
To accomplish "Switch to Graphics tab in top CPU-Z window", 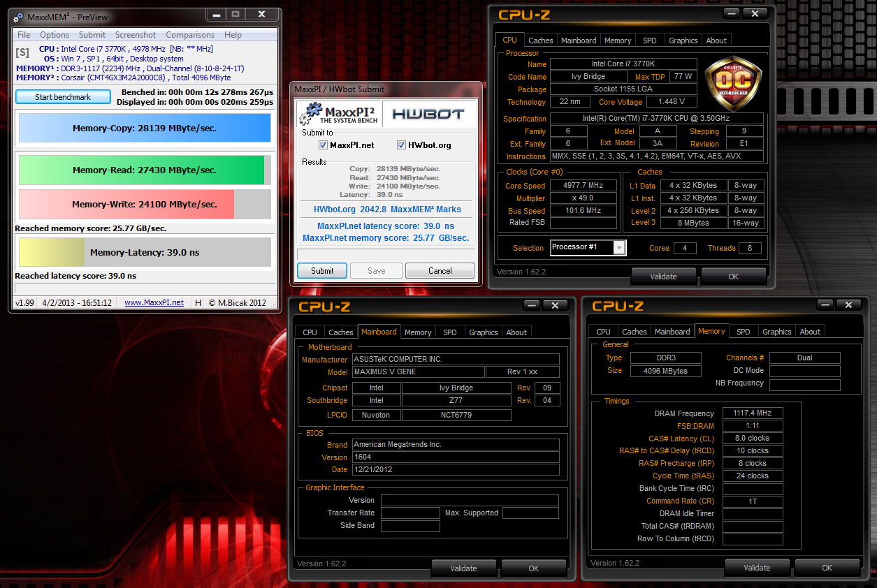I will tap(683, 41).
